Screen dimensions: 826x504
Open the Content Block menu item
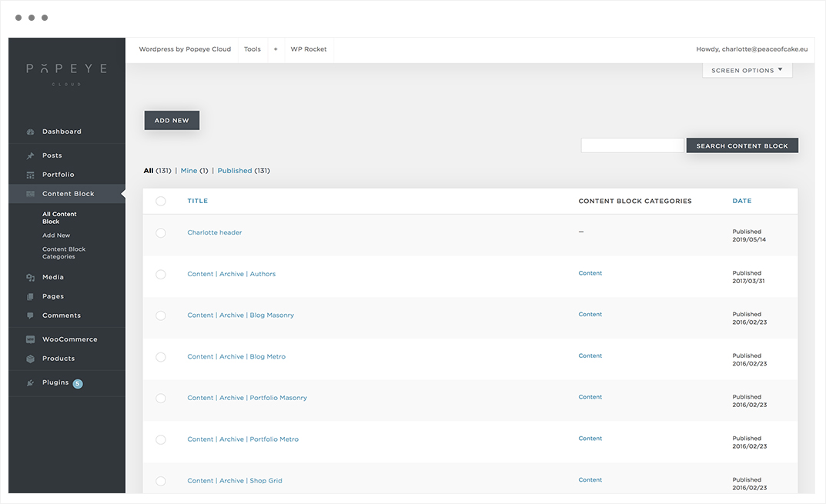point(67,194)
